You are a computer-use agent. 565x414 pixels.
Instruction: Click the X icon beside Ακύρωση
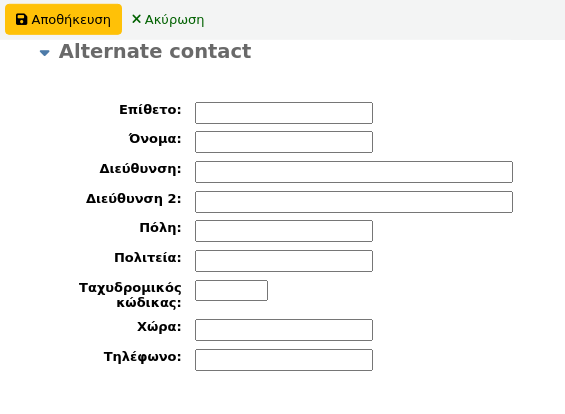[136, 19]
